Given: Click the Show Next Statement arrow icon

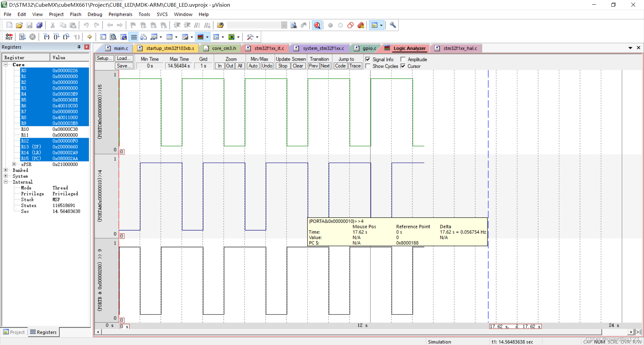Looking at the screenshot, I should click(90, 37).
